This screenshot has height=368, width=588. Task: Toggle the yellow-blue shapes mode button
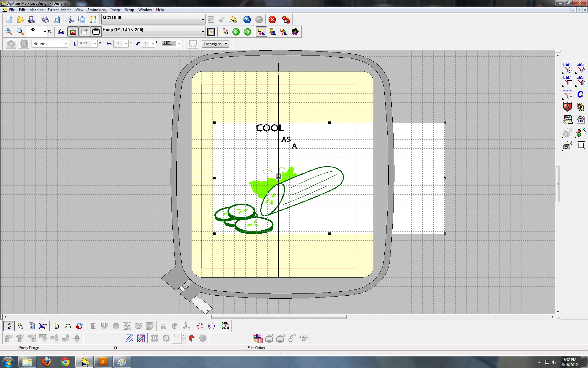click(261, 32)
